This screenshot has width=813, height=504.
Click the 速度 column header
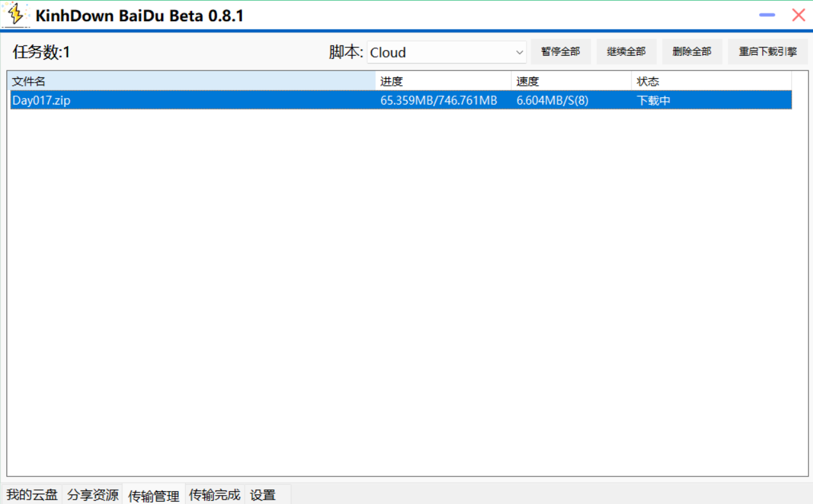pyautogui.click(x=571, y=81)
